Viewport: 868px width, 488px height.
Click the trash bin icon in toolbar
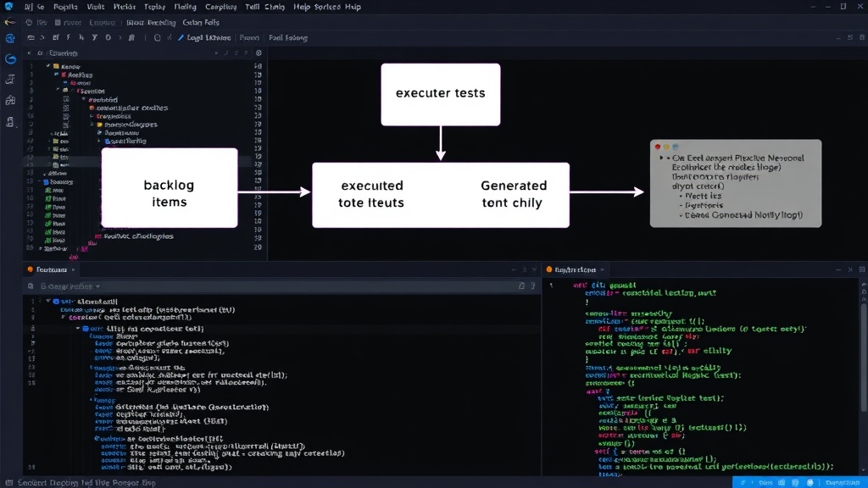tap(131, 37)
